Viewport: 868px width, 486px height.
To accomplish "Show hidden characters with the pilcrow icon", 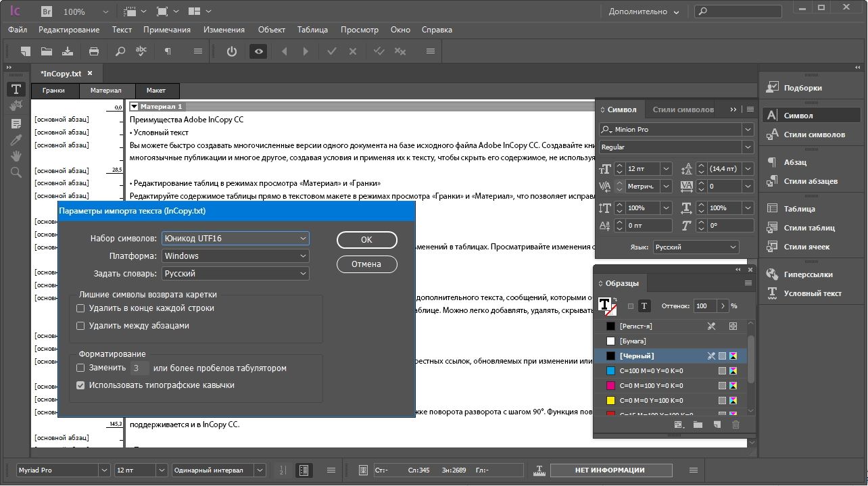I will (168, 51).
